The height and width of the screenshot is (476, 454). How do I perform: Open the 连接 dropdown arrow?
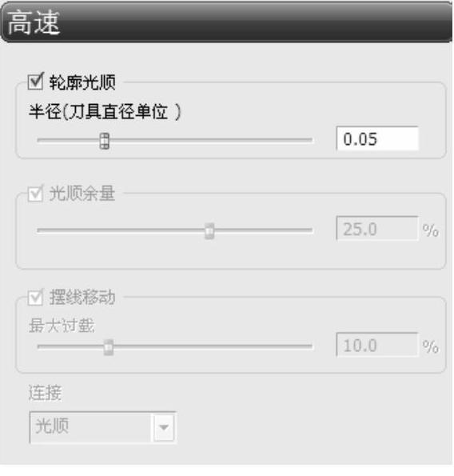pos(164,427)
